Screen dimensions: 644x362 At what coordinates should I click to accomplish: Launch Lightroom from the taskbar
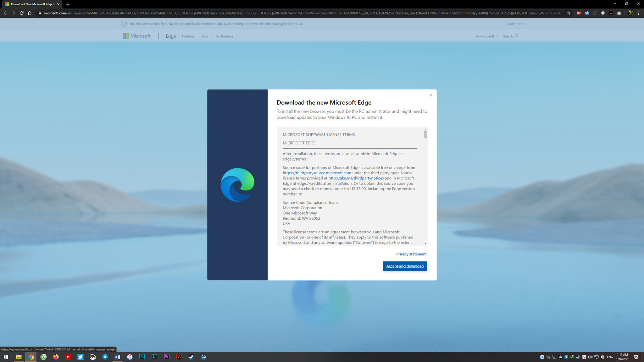click(154, 357)
